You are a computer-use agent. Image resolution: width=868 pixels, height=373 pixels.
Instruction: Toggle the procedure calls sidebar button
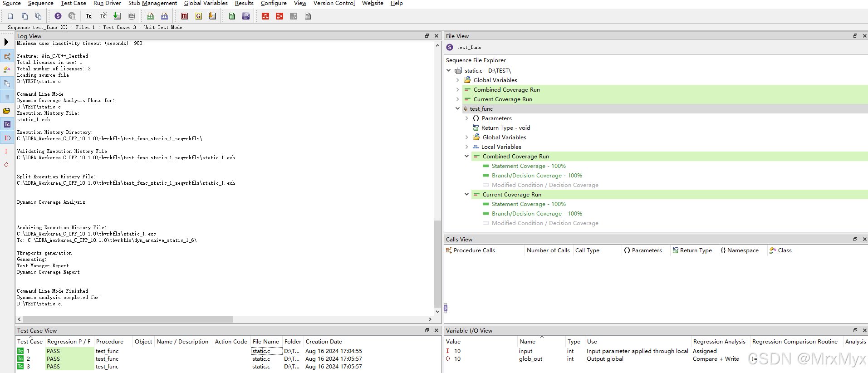click(x=7, y=56)
